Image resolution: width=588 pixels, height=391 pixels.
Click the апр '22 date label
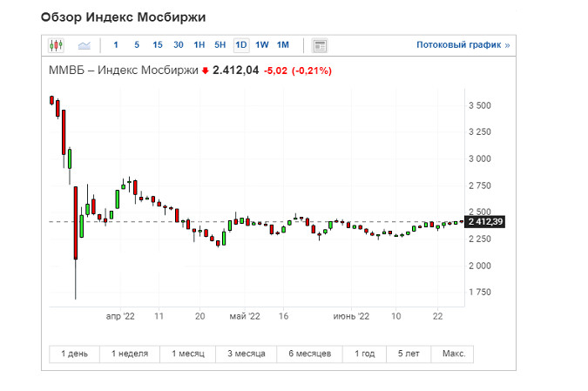coord(120,316)
